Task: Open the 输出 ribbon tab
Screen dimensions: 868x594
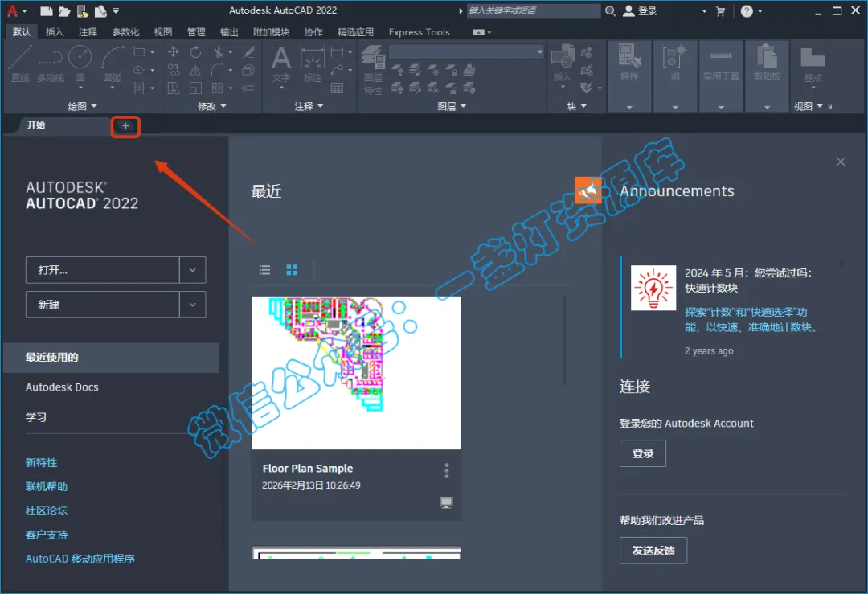Action: (229, 32)
